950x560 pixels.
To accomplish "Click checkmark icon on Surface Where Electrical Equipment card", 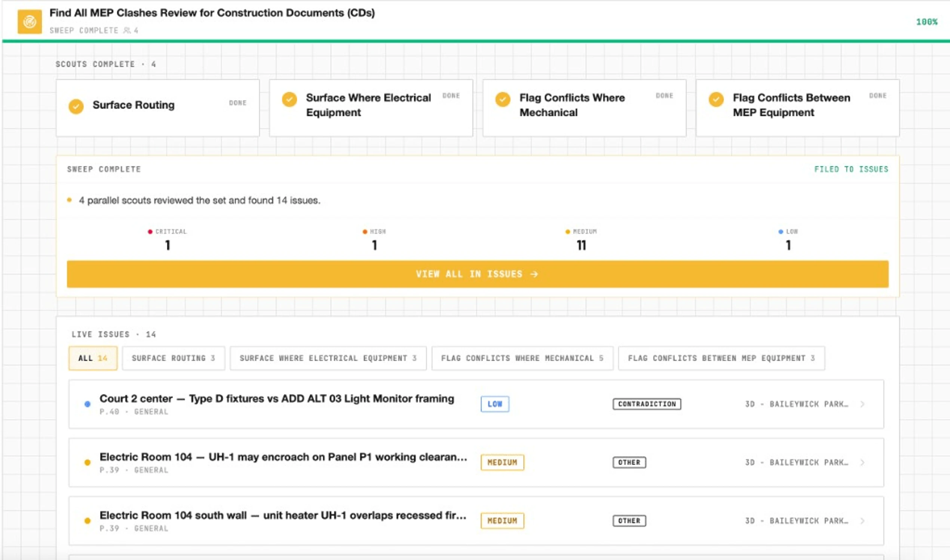I will pyautogui.click(x=289, y=99).
